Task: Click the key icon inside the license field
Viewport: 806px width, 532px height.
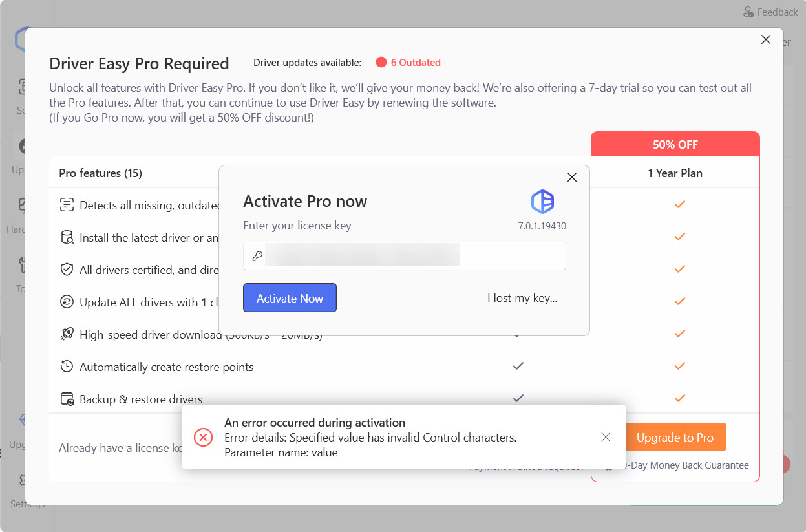Action: (256, 255)
